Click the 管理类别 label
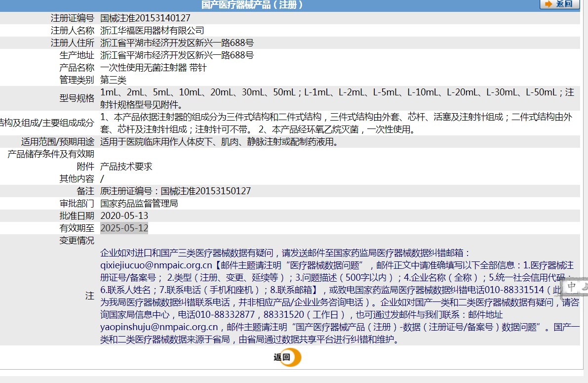 pos(77,80)
